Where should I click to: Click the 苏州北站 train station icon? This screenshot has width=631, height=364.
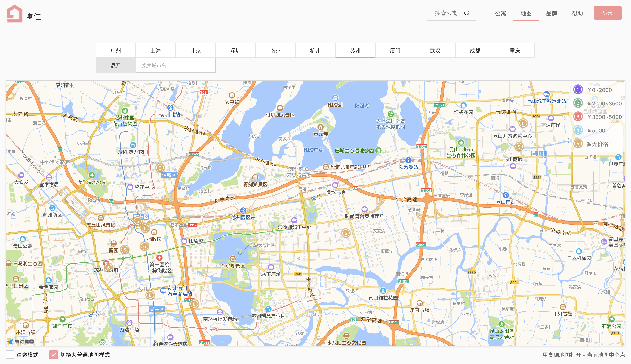point(170,108)
